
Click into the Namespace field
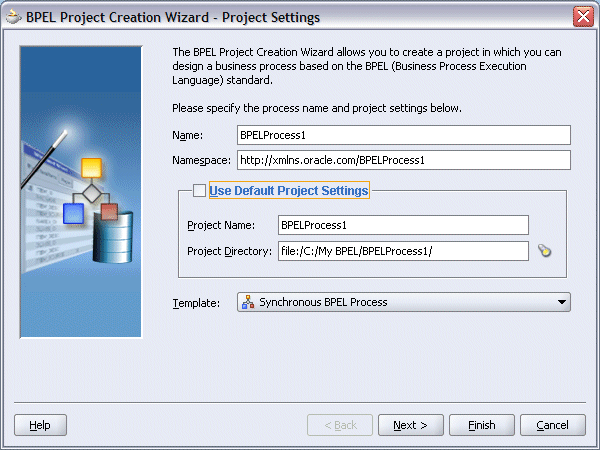pos(402,160)
